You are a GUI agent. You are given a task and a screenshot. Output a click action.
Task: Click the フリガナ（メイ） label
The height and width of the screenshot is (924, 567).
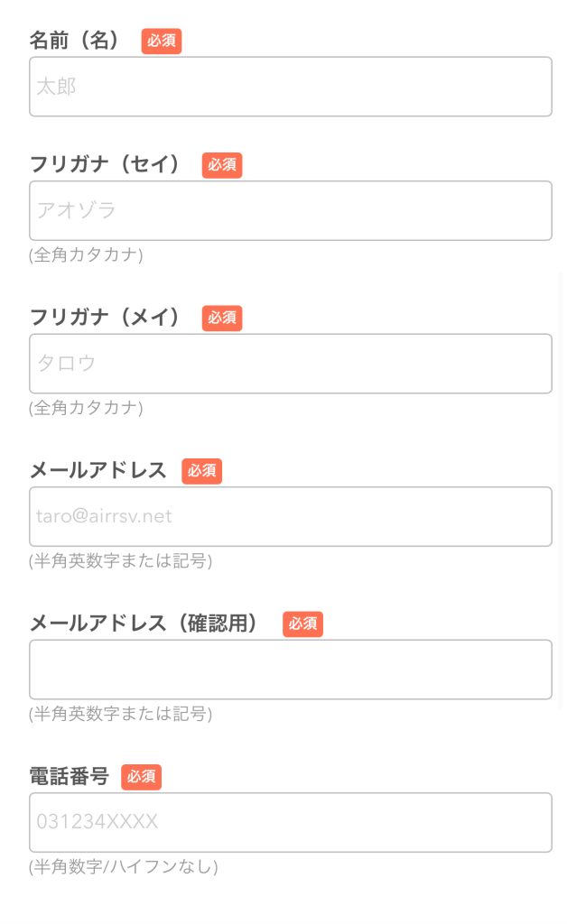(106, 318)
